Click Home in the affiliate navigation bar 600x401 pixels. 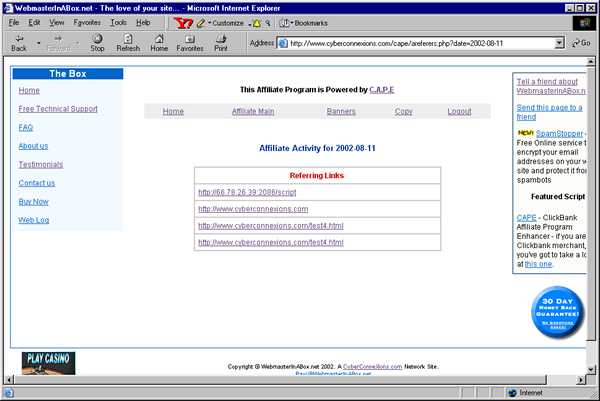pos(173,111)
